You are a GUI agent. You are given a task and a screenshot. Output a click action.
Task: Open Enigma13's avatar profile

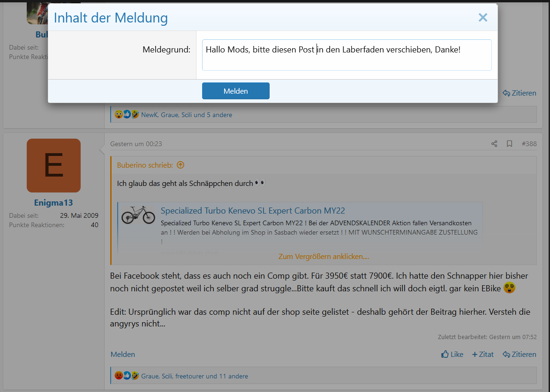(x=53, y=165)
